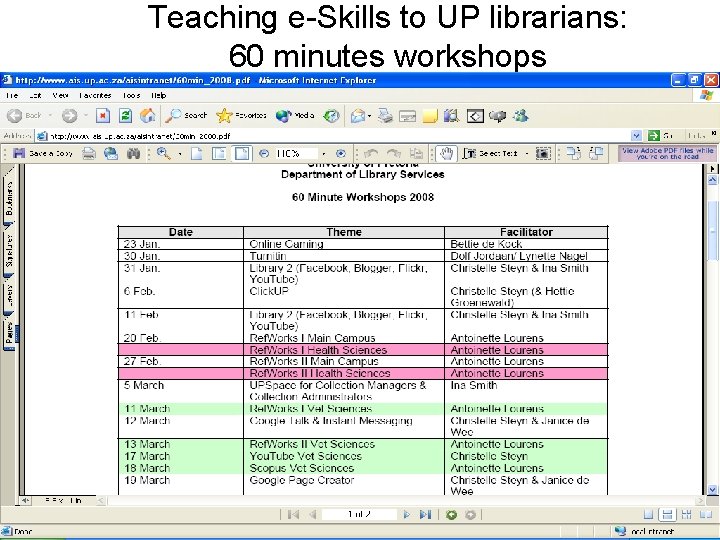This screenshot has width=720, height=540.
Task: Go to the Home page icon
Action: (147, 115)
